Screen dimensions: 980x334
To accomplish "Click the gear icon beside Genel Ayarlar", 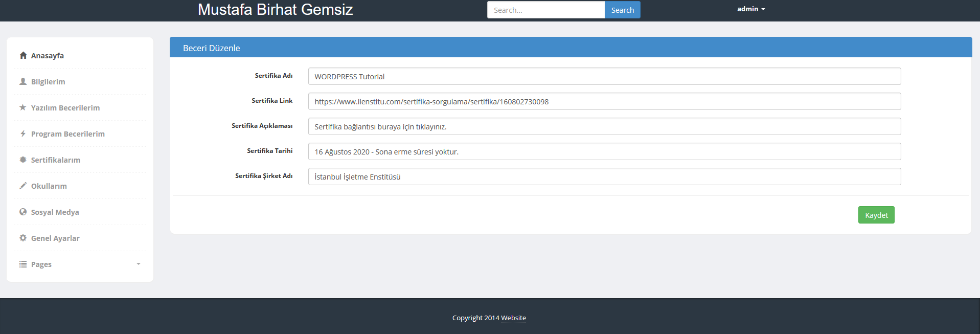I will 23,238.
